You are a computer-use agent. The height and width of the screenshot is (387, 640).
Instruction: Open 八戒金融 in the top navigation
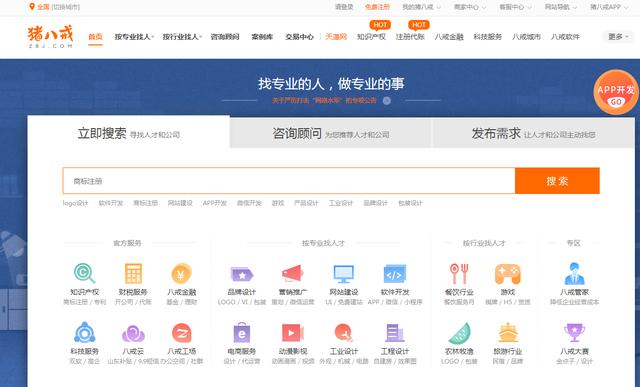pyautogui.click(x=449, y=37)
